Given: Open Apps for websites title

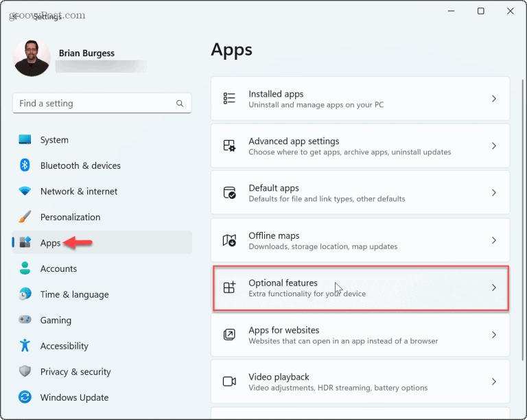Looking at the screenshot, I should 284,330.
